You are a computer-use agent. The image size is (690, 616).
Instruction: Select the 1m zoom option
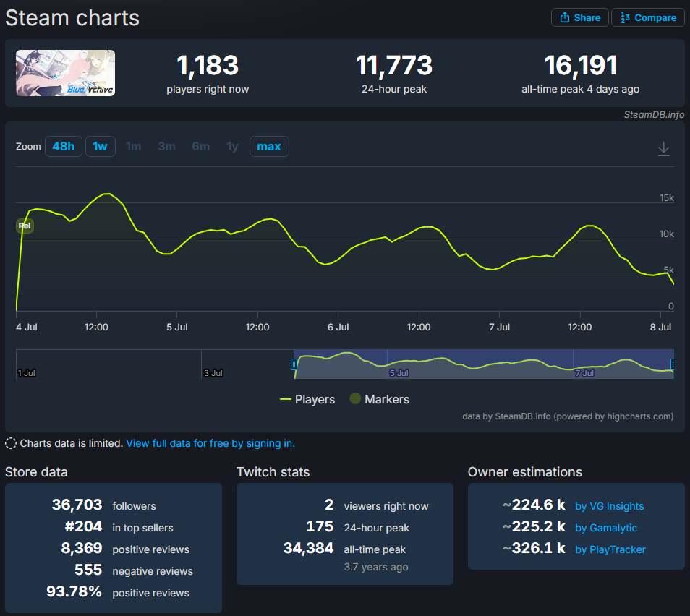[x=133, y=147]
